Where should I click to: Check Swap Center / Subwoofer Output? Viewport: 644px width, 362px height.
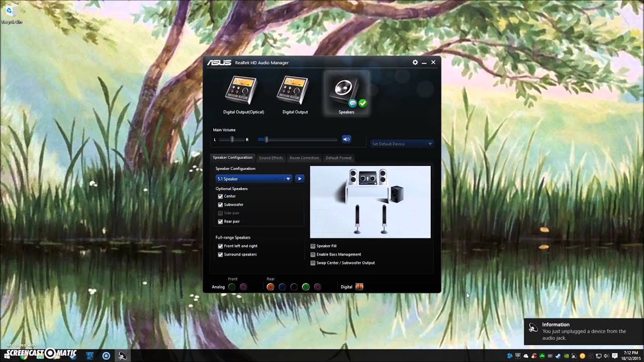(x=313, y=262)
